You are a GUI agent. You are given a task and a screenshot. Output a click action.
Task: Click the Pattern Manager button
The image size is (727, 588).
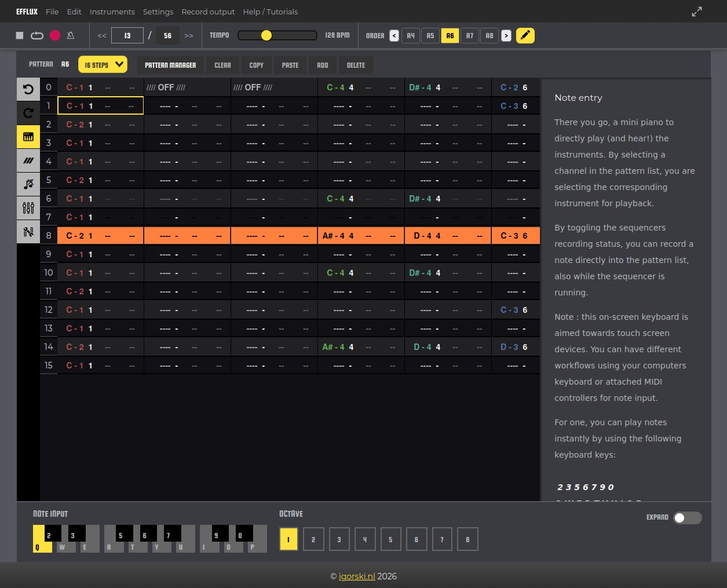170,65
